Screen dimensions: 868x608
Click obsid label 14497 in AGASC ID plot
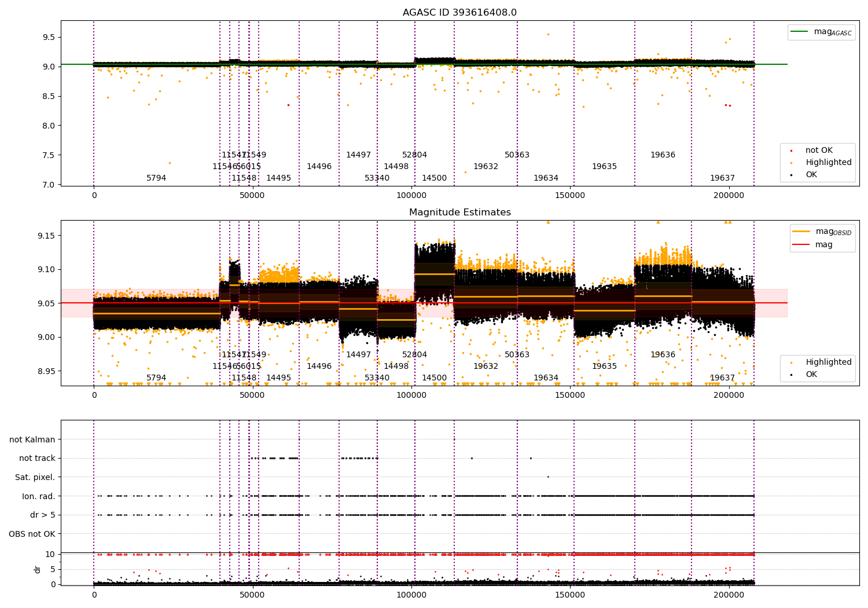pyautogui.click(x=359, y=155)
